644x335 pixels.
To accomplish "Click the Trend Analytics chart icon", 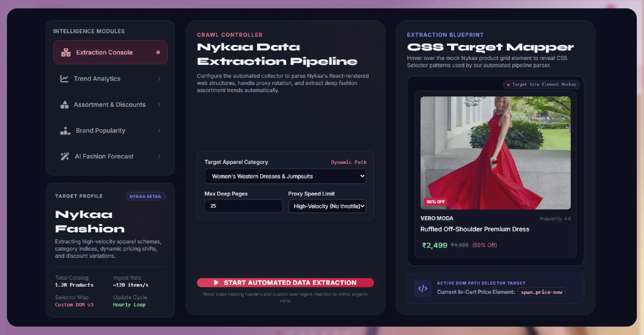I will click(x=64, y=79).
